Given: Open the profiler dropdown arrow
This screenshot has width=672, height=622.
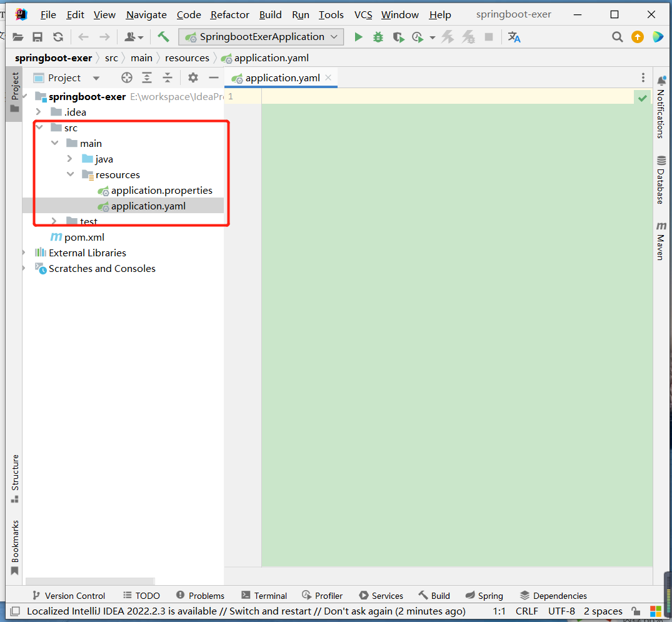Looking at the screenshot, I should point(433,38).
